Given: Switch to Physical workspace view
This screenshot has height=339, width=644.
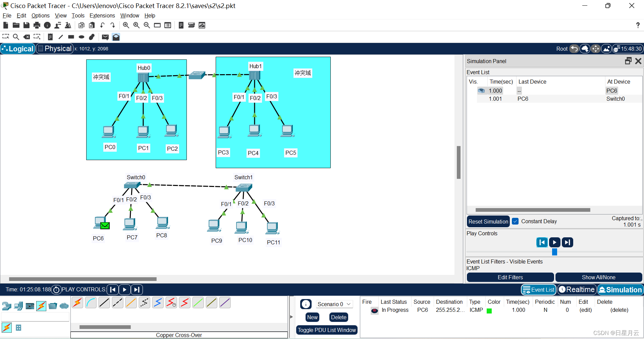Looking at the screenshot, I should 55,49.
